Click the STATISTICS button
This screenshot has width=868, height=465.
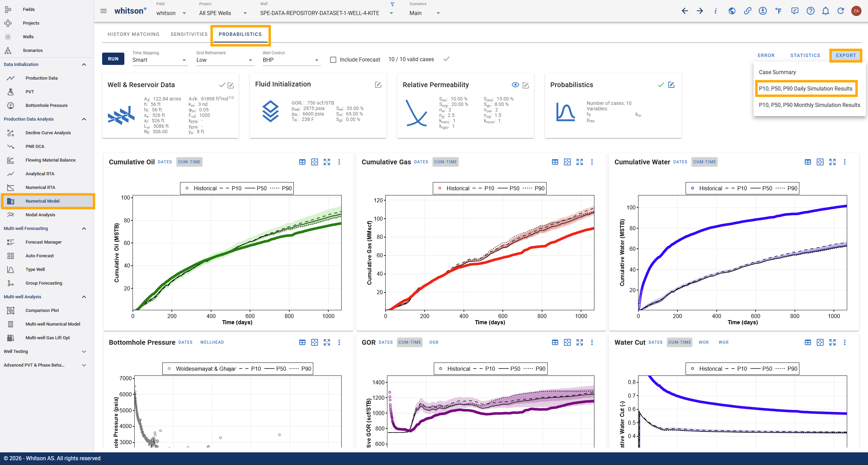tap(805, 55)
